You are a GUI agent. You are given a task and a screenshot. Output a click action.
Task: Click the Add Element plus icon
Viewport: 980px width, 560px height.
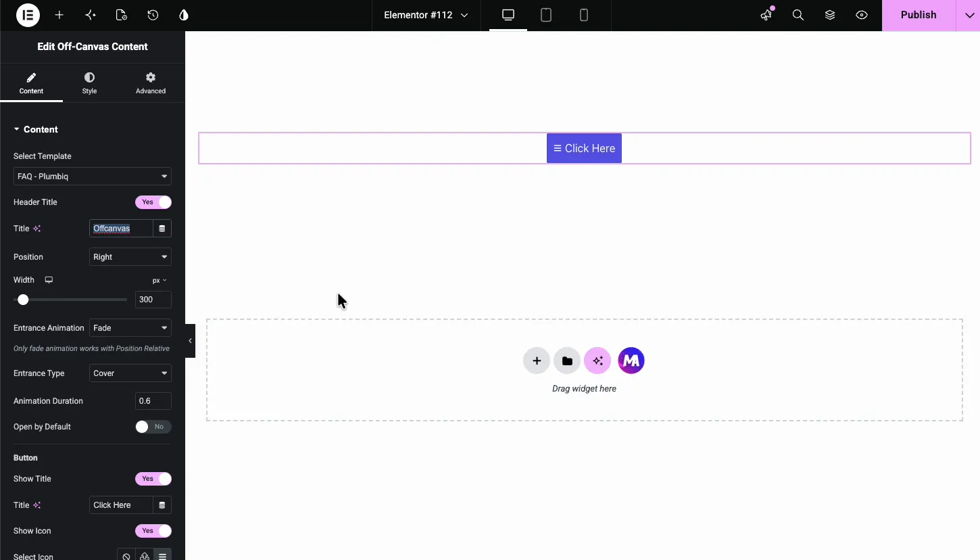[59, 15]
